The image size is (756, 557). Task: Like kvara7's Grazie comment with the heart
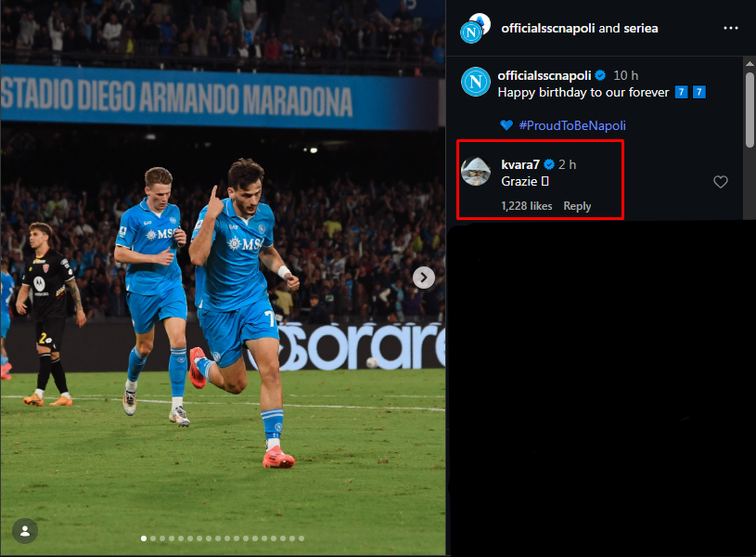tap(721, 182)
